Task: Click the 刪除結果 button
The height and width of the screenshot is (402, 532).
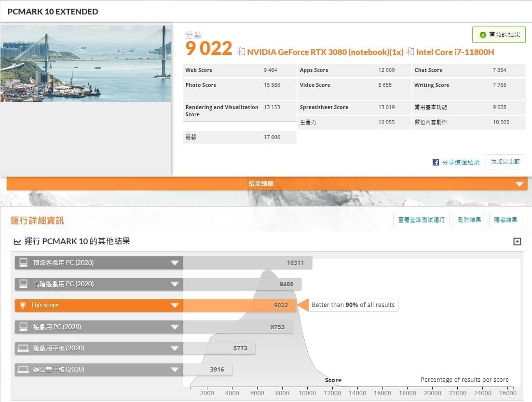Action: (x=469, y=220)
